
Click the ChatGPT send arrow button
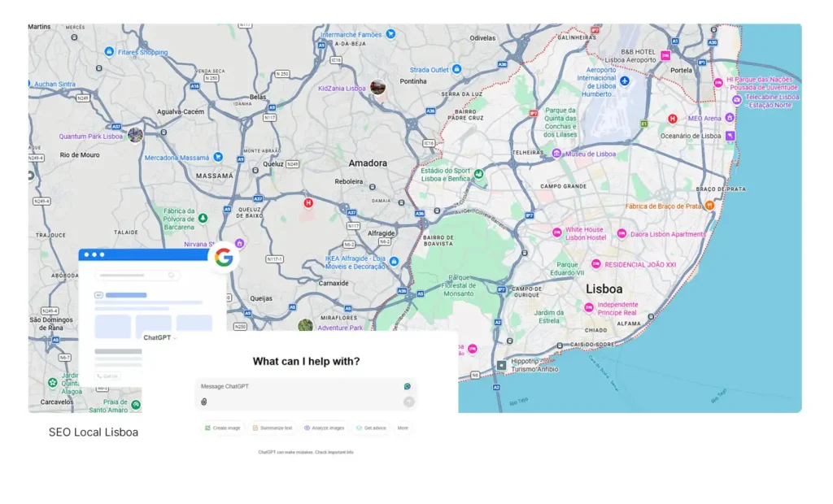408,402
